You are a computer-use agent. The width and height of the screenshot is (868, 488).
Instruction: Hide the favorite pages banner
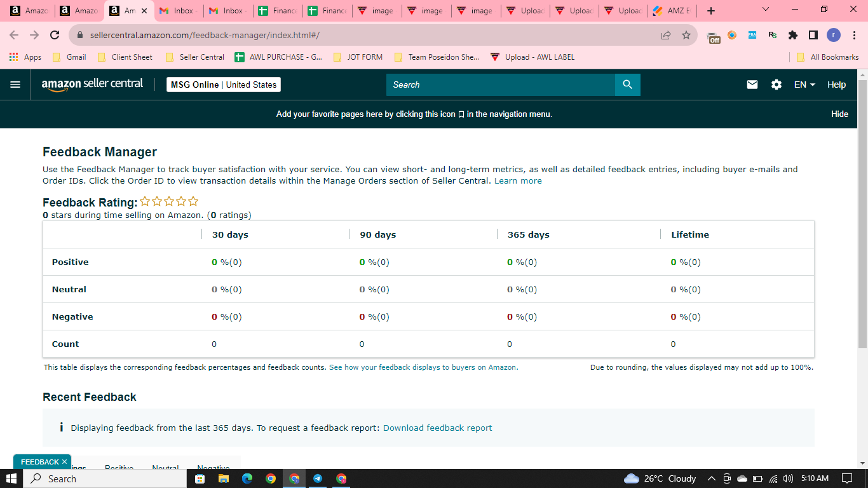(839, 114)
